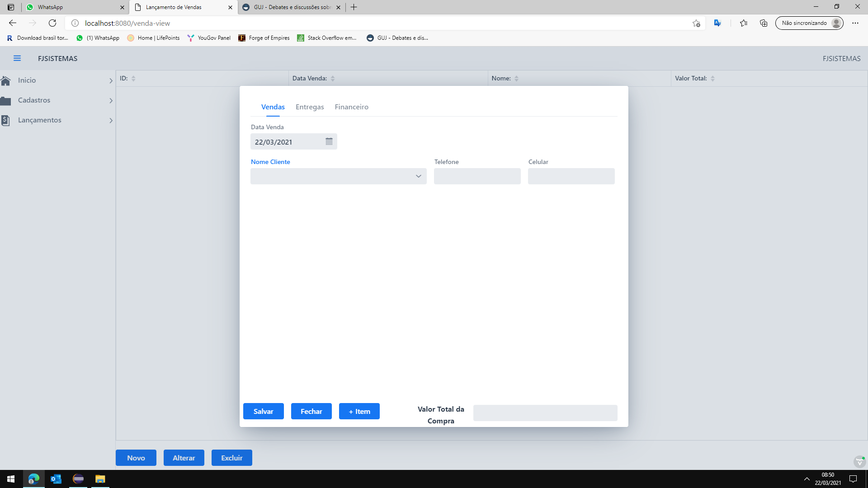
Task: Switch to the Entregas tab
Action: pyautogui.click(x=310, y=107)
